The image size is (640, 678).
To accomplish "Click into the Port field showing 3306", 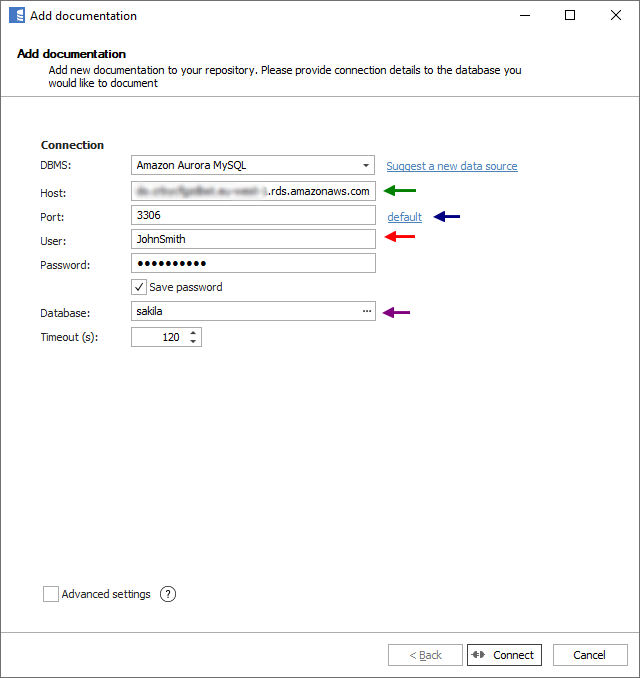I will pyautogui.click(x=253, y=215).
